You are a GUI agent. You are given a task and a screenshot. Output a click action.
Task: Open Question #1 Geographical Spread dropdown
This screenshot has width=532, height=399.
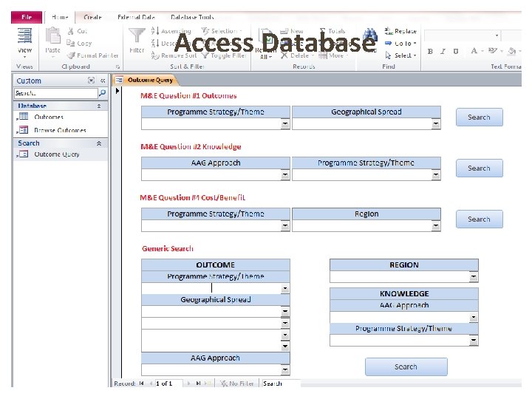click(436, 124)
